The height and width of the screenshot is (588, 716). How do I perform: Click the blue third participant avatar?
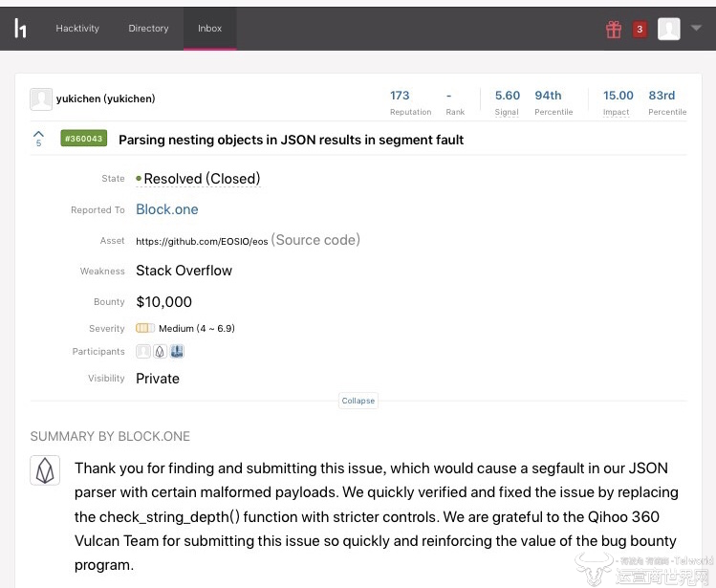coord(177,351)
